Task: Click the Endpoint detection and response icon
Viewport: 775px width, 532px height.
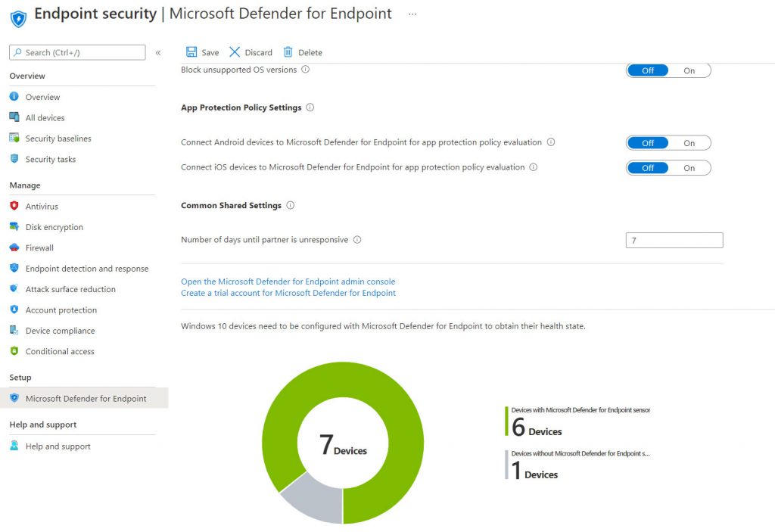Action: (14, 268)
